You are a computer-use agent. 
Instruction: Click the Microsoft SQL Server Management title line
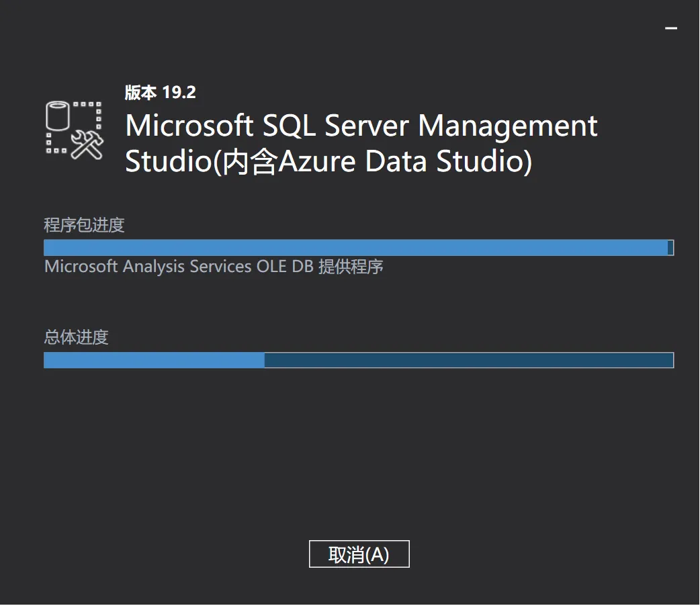coord(361,126)
